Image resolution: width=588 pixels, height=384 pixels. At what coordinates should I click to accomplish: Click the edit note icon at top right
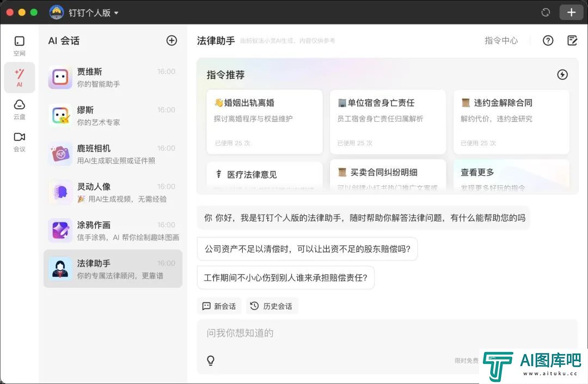tap(572, 40)
